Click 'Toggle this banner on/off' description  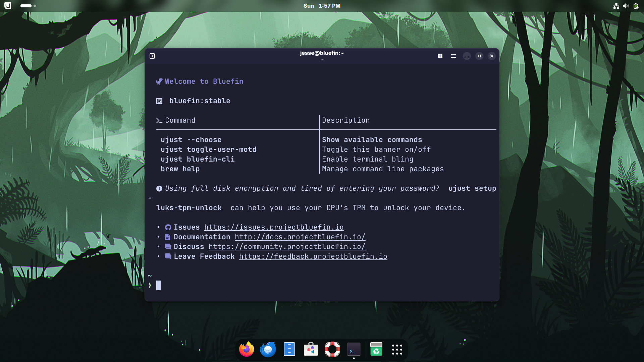coord(376,149)
